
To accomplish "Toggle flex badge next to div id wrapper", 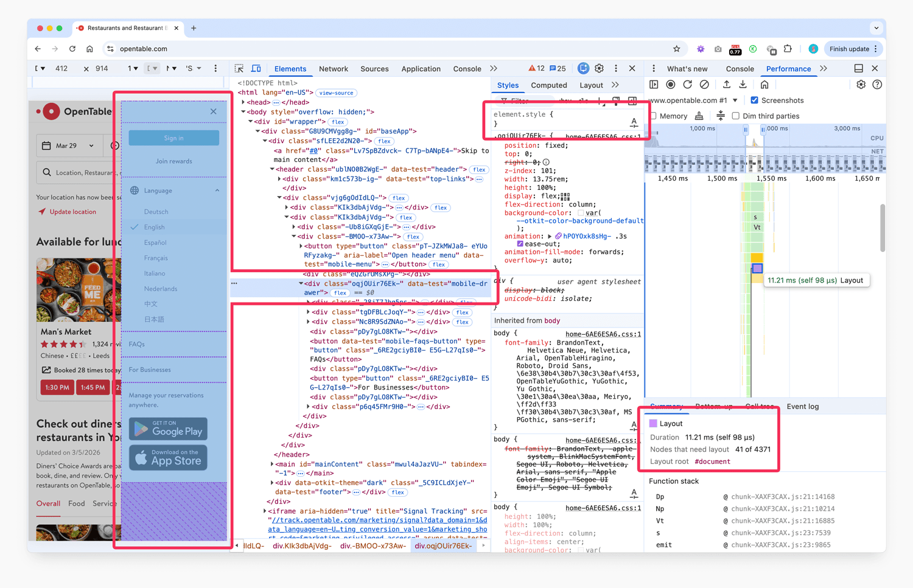I will pyautogui.click(x=338, y=122).
